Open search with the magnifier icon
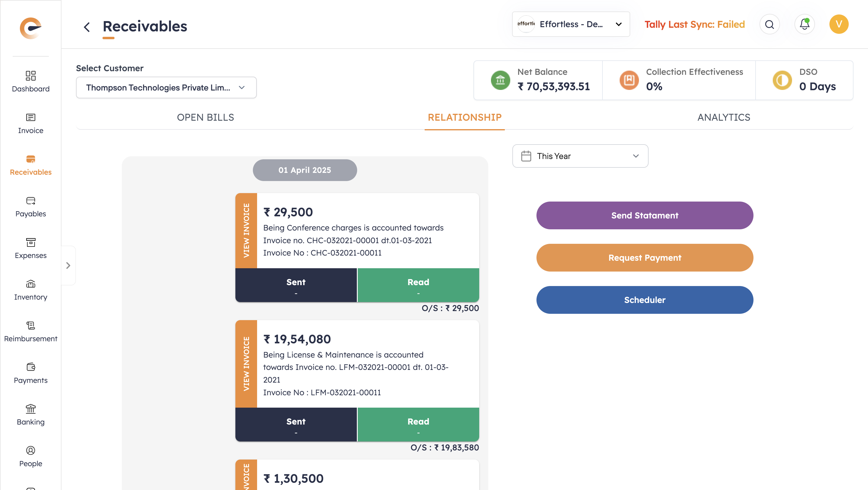Screen dimensions: 868x490 click(769, 24)
